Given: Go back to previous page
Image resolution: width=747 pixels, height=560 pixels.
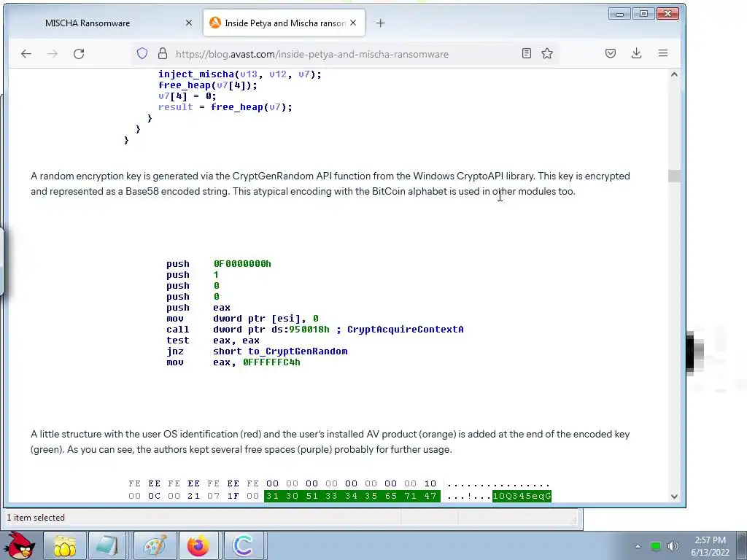Looking at the screenshot, I should [26, 54].
